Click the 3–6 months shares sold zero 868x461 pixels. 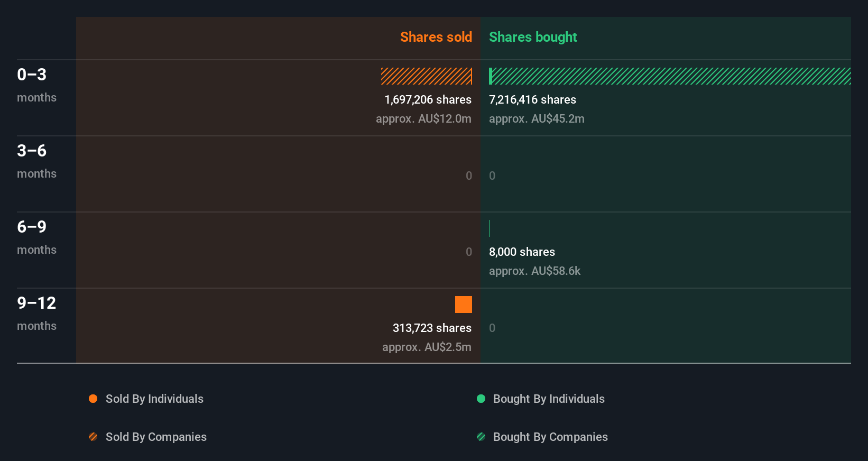click(469, 176)
